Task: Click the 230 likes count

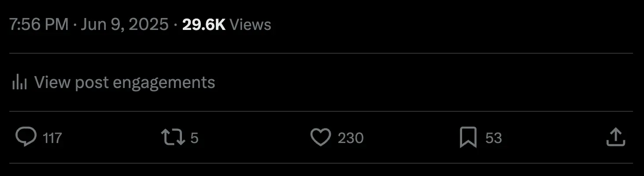Action: [x=351, y=138]
